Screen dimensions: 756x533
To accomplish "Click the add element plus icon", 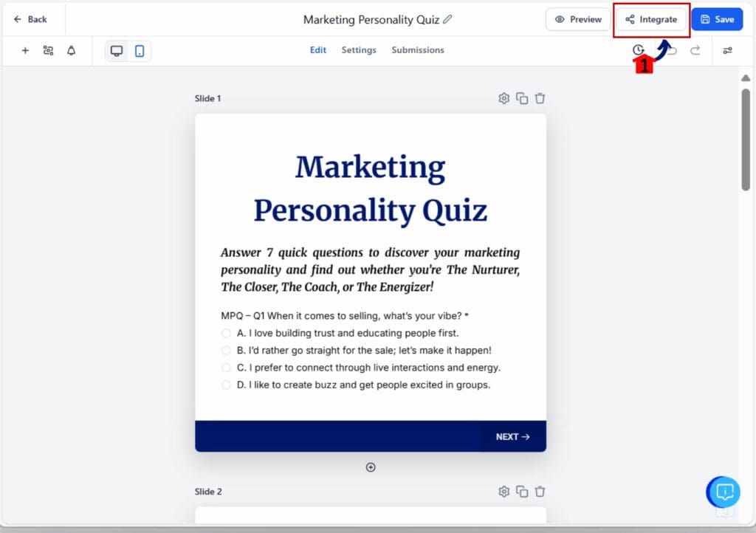I will click(24, 50).
